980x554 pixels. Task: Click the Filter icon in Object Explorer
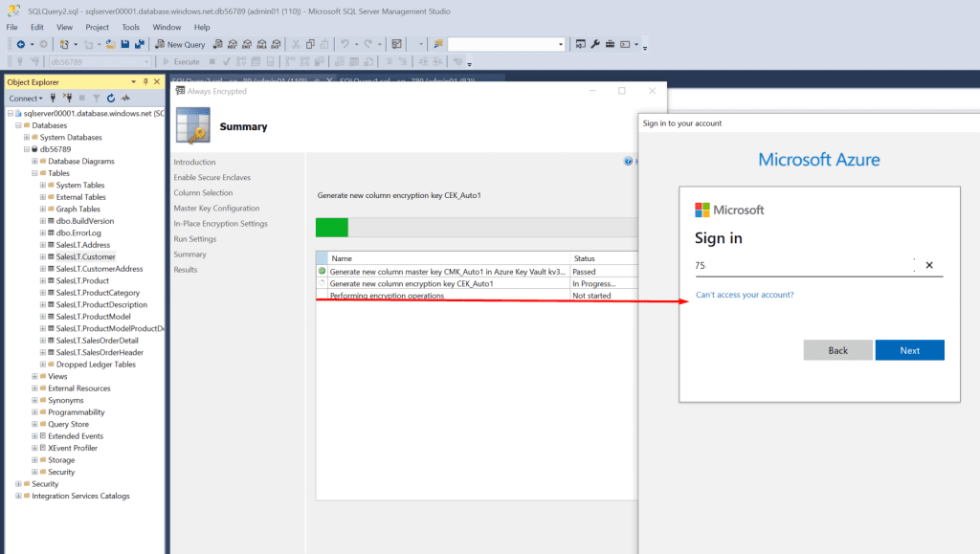click(97, 98)
